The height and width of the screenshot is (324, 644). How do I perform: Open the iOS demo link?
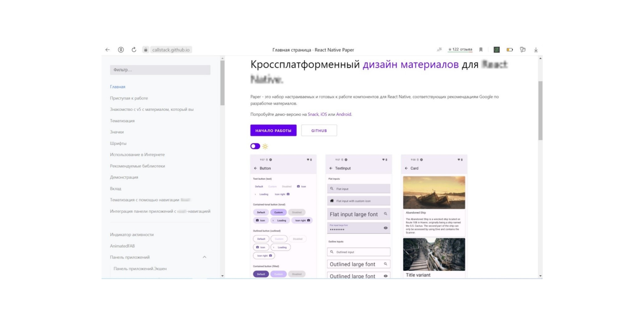click(x=324, y=114)
